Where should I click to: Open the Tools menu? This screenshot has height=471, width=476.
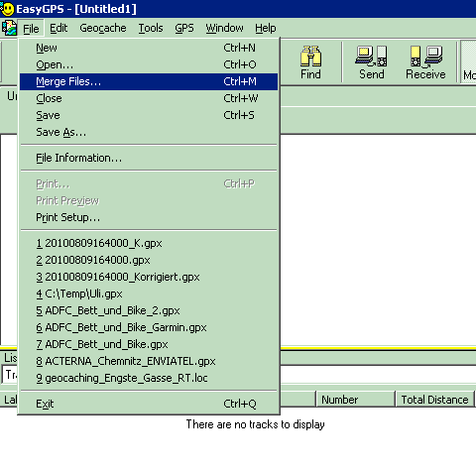[x=151, y=28]
